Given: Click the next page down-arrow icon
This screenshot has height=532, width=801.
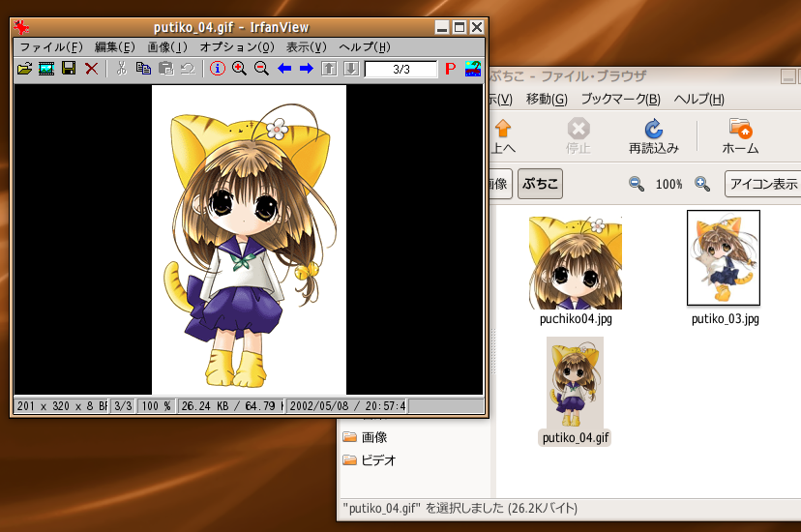Looking at the screenshot, I should click(351, 69).
